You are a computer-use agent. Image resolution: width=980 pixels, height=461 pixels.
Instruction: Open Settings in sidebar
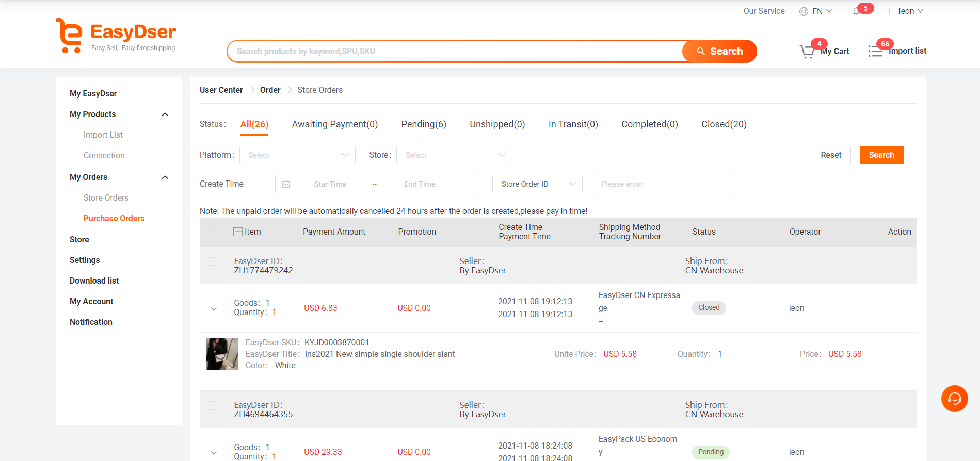[85, 260]
